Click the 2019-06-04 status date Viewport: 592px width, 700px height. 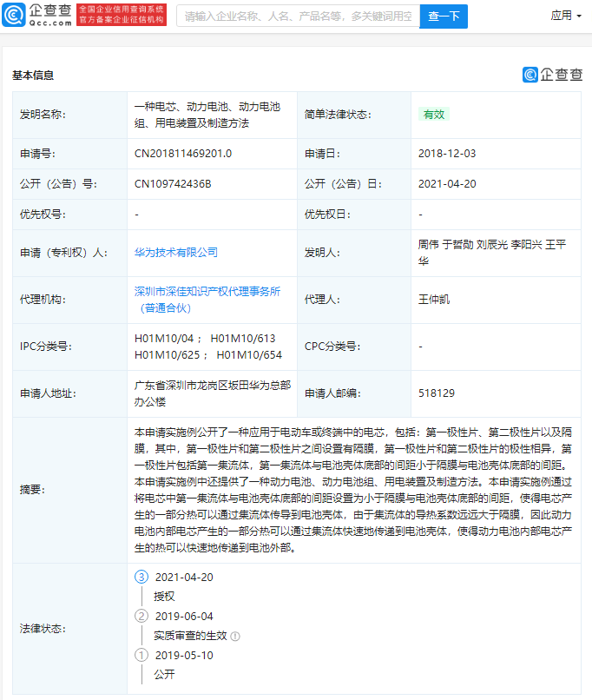[184, 617]
